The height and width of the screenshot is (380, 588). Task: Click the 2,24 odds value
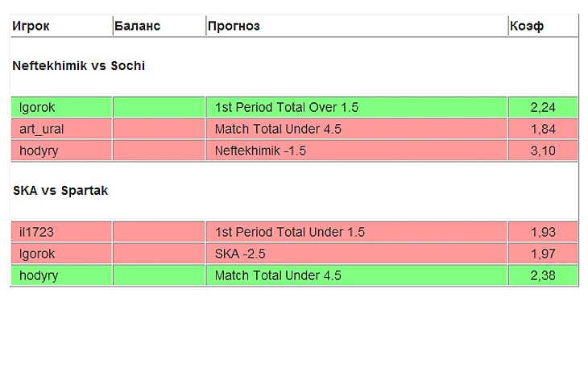[543, 107]
